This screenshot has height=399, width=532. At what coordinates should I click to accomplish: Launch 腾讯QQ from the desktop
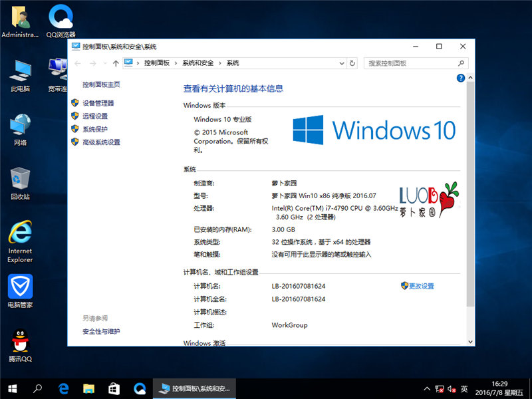pyautogui.click(x=21, y=345)
